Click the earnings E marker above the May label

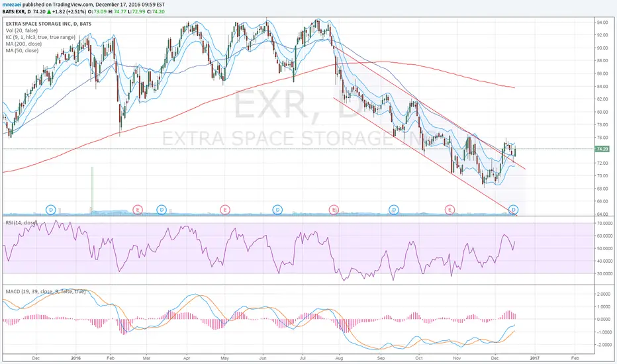pos(224,210)
